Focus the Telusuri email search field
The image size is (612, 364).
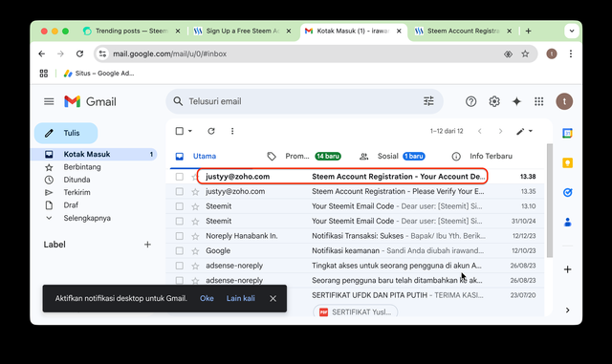[304, 101]
